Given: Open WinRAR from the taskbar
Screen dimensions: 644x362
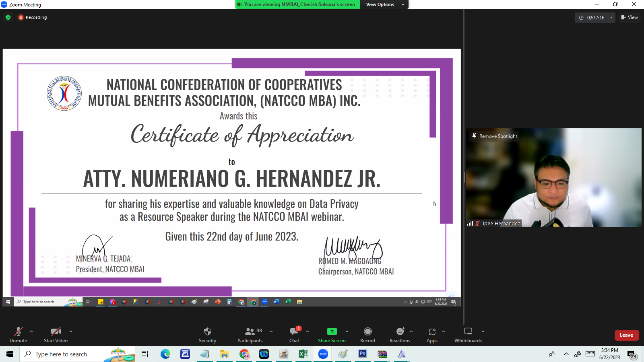Looking at the screenshot, I should [x=382, y=354].
